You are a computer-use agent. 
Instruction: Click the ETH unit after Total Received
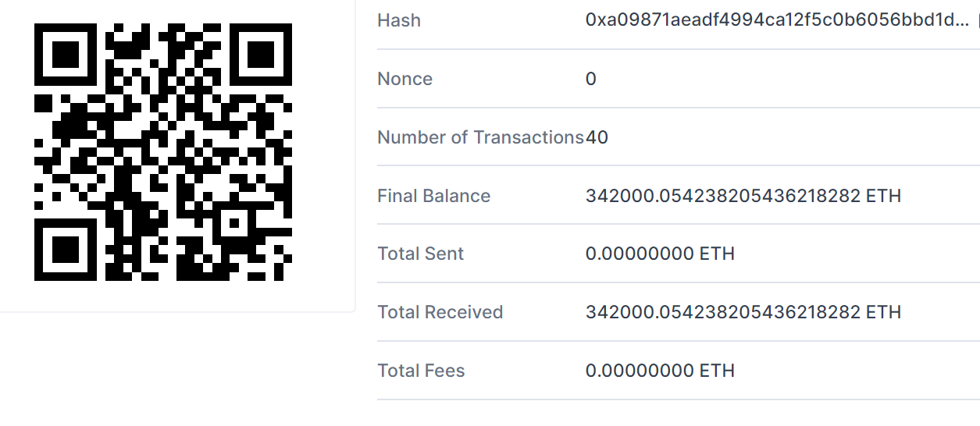coord(884,312)
